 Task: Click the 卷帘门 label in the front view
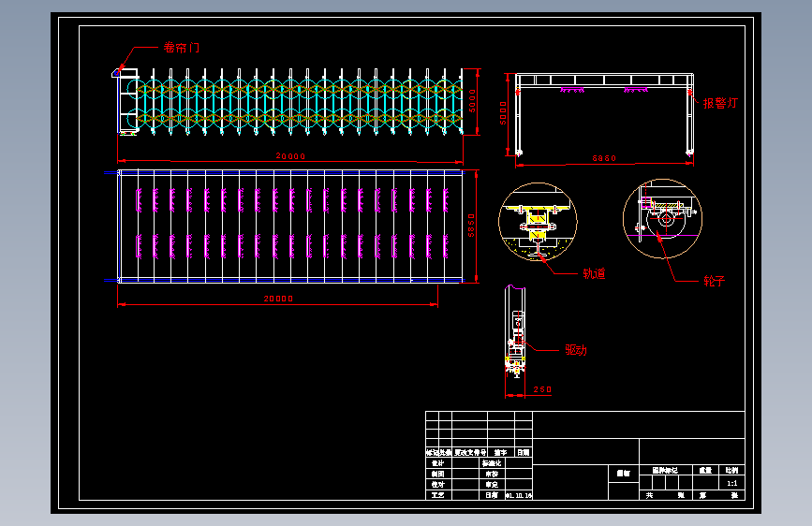(x=182, y=48)
